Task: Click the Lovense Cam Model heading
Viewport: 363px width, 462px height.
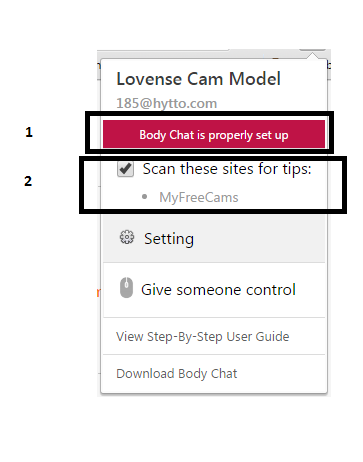Action: click(198, 79)
